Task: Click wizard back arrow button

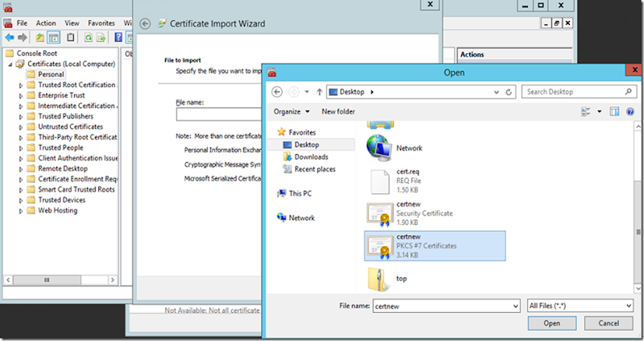Action: click(x=145, y=24)
